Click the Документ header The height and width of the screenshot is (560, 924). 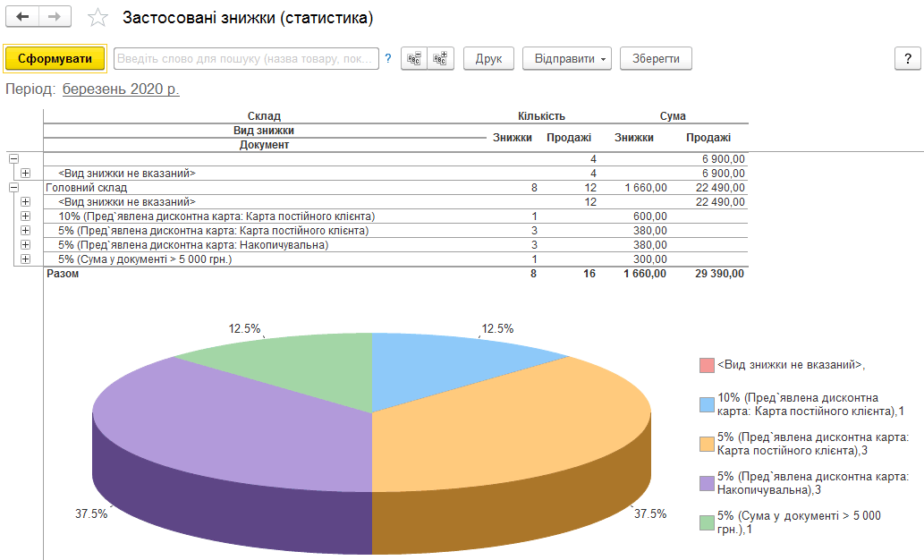point(264,144)
